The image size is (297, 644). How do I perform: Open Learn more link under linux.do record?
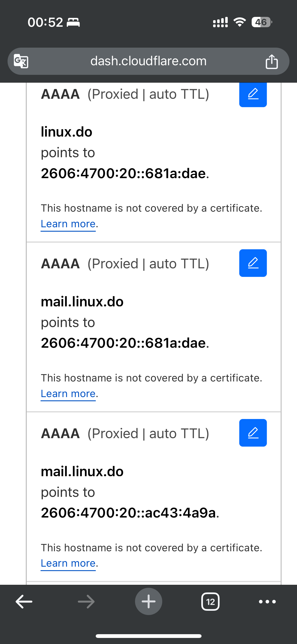click(68, 224)
